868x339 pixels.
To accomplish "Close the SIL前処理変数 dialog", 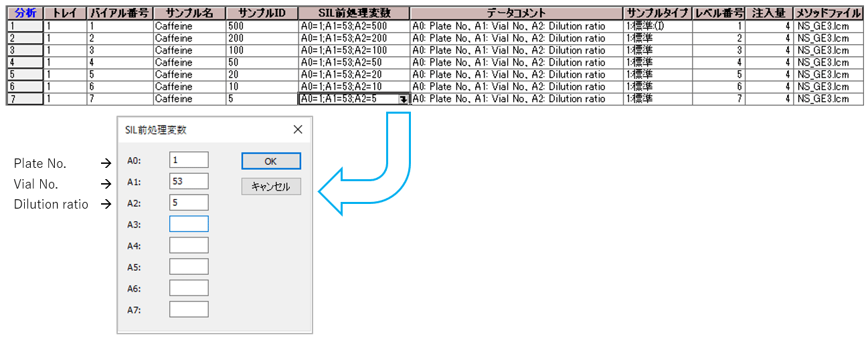I will pos(298,130).
